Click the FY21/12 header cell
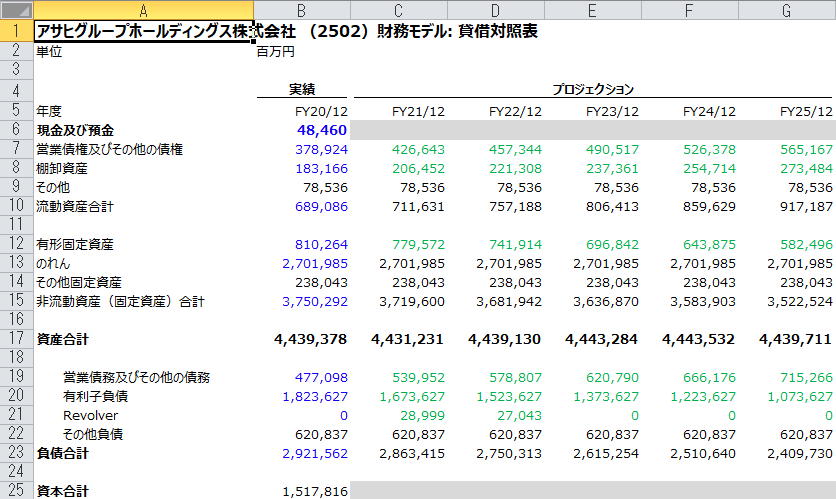This screenshot has width=836, height=499. tap(418, 111)
